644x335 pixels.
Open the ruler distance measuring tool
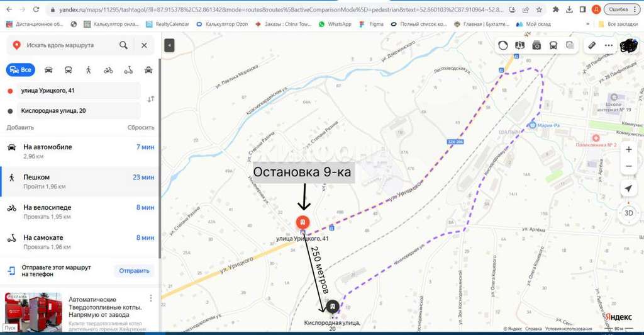(591, 45)
